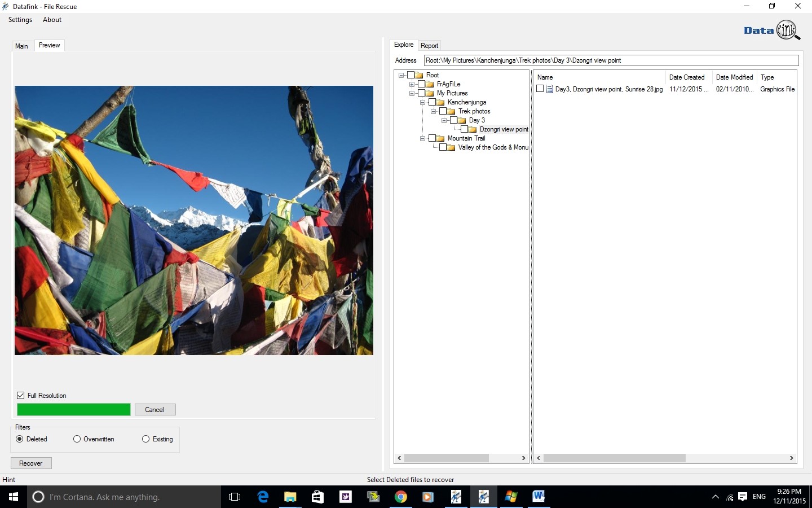
Task: Launch Microsoft Edge from the taskbar
Action: pyautogui.click(x=263, y=497)
